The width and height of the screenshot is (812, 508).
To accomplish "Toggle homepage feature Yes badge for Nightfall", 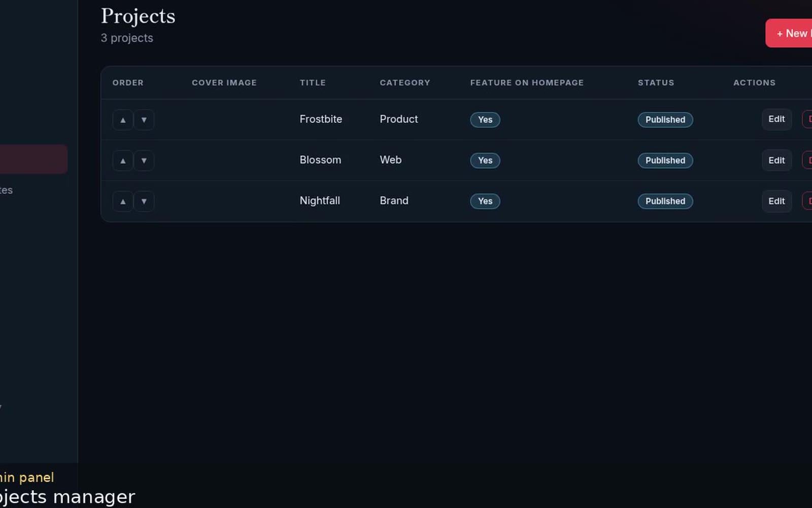I will [x=485, y=201].
